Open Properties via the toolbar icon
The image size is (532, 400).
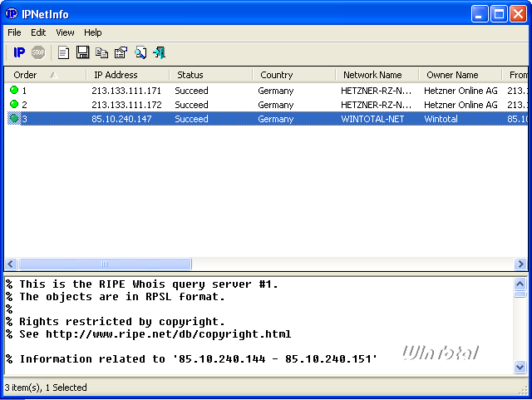121,52
